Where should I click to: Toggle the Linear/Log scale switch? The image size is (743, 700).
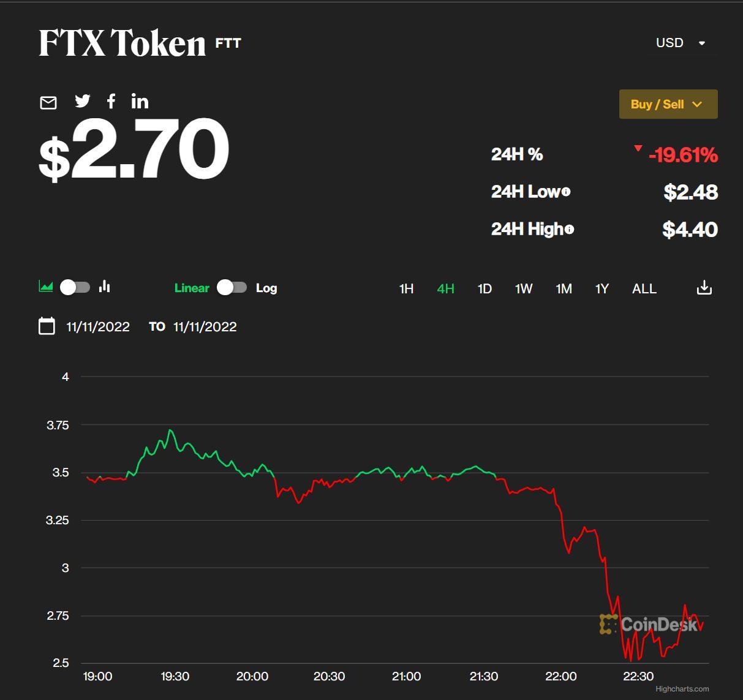point(232,288)
